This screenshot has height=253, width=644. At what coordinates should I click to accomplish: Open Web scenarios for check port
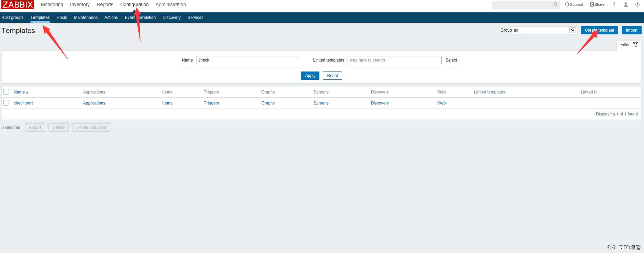tap(441, 103)
